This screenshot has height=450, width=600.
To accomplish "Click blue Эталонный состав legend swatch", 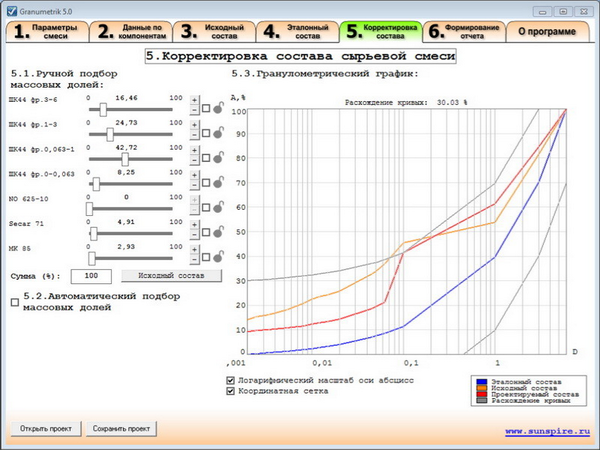I will [482, 382].
